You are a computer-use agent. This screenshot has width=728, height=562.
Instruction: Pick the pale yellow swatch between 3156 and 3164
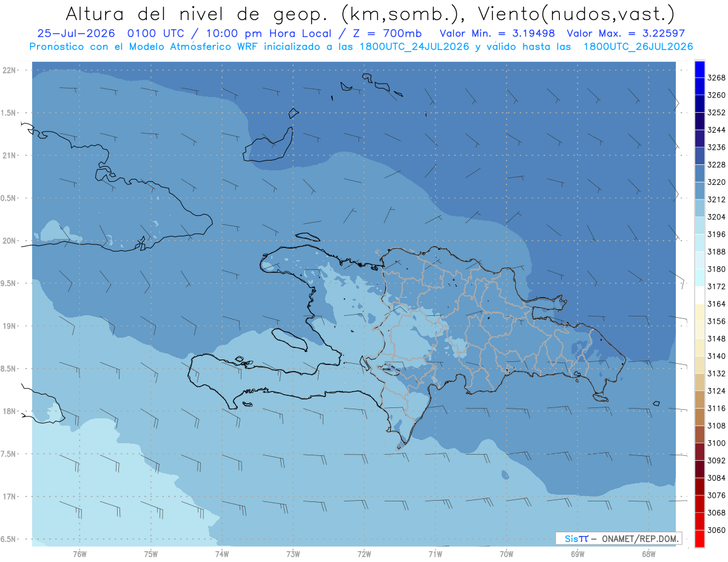pyautogui.click(x=699, y=312)
